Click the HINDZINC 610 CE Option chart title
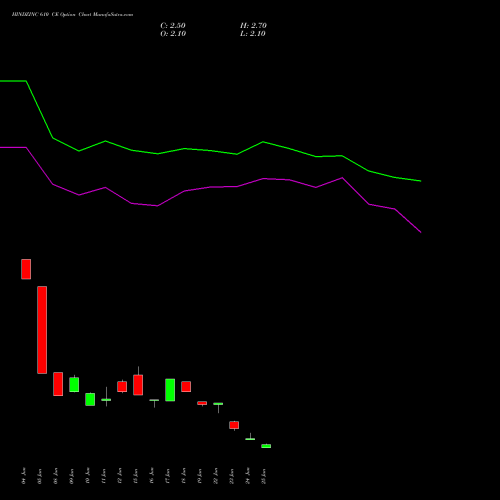The image size is (500, 500). 72,15
